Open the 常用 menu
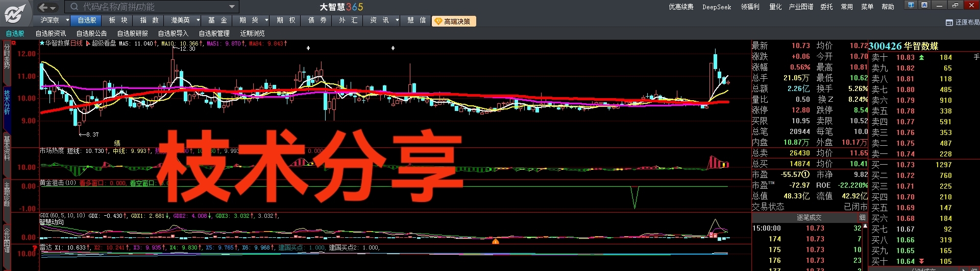This screenshot has height=271, width=980. 847,7
